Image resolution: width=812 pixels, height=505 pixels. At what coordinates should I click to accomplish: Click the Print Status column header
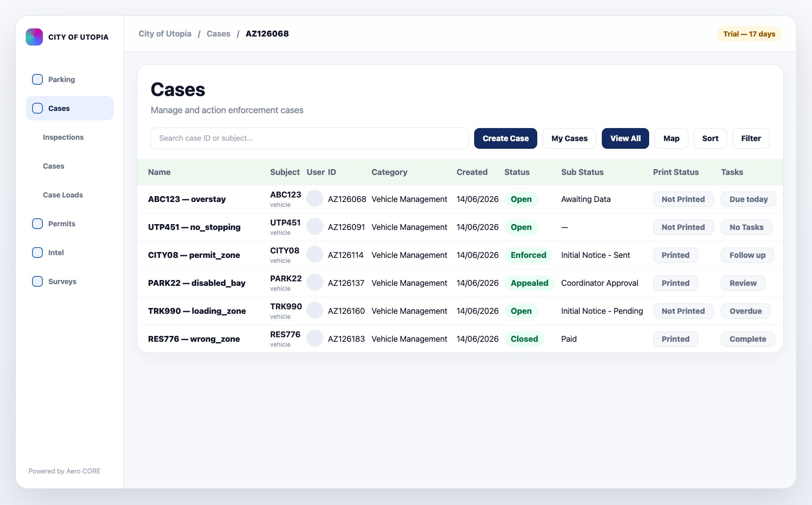(676, 172)
